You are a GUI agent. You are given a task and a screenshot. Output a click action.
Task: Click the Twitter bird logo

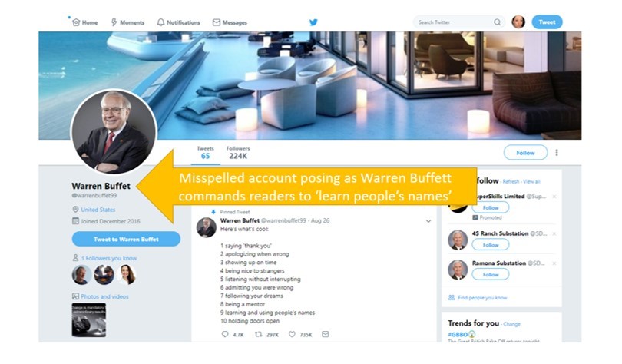tap(313, 22)
